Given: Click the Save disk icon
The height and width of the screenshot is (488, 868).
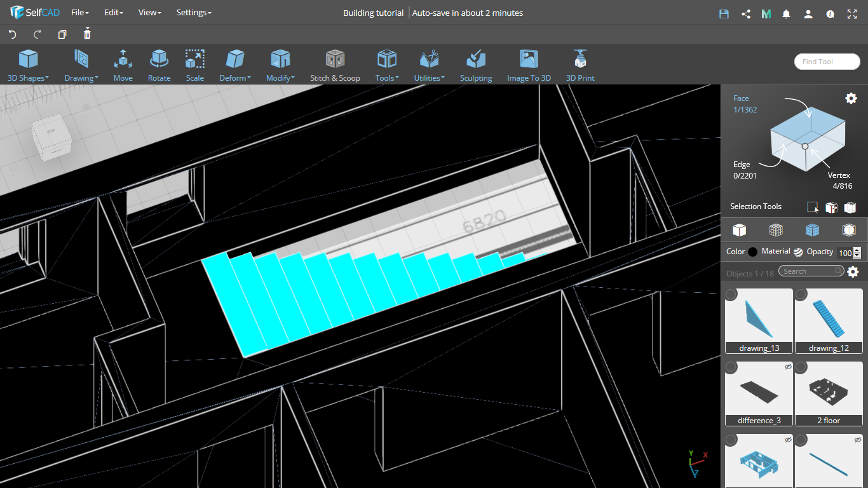Looking at the screenshot, I should pos(724,13).
